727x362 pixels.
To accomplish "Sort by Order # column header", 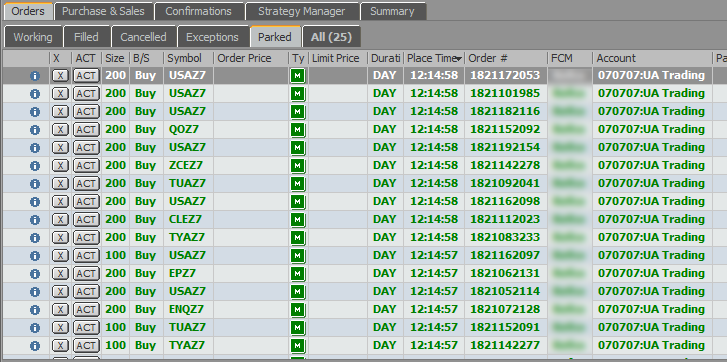I will pos(506,58).
